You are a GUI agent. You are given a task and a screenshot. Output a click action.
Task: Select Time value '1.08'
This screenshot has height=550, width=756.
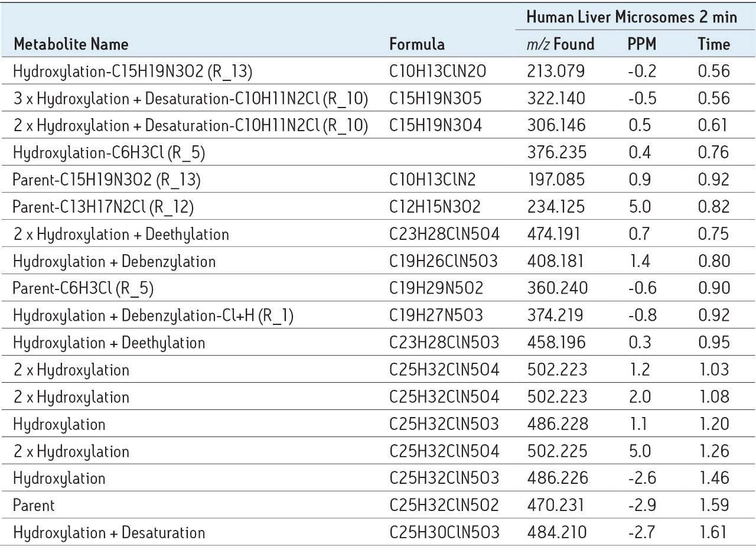[x=714, y=398]
